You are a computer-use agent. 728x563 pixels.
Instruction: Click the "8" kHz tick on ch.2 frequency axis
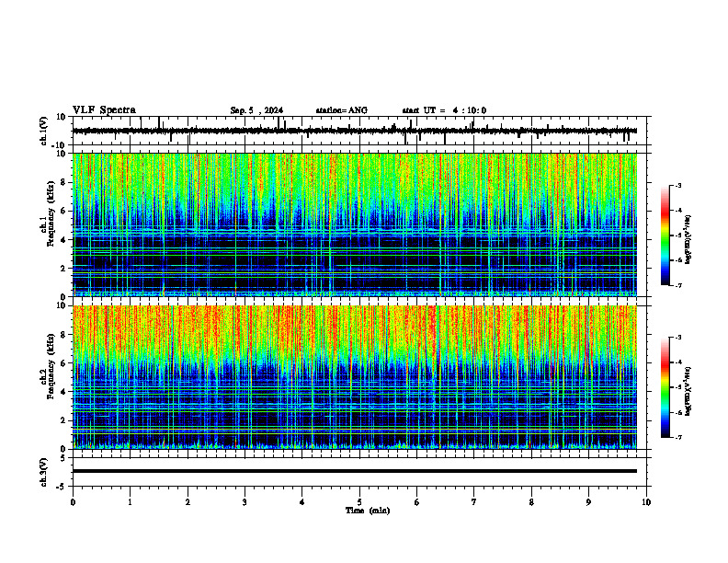click(64, 335)
